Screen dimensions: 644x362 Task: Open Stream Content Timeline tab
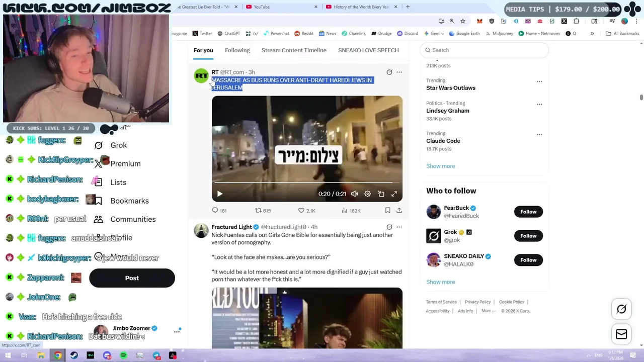coord(294,50)
